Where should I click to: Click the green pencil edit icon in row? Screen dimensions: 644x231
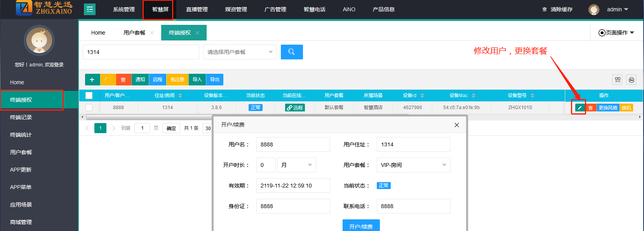coord(580,108)
